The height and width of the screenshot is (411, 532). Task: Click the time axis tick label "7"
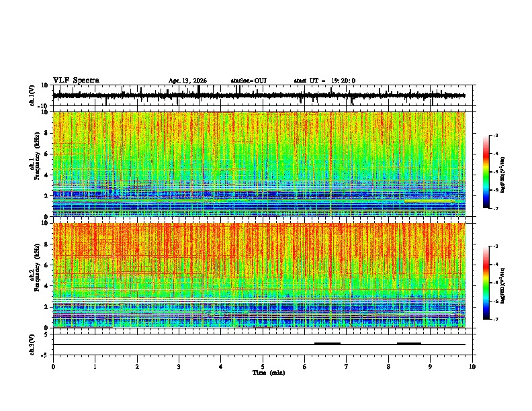tap(347, 367)
